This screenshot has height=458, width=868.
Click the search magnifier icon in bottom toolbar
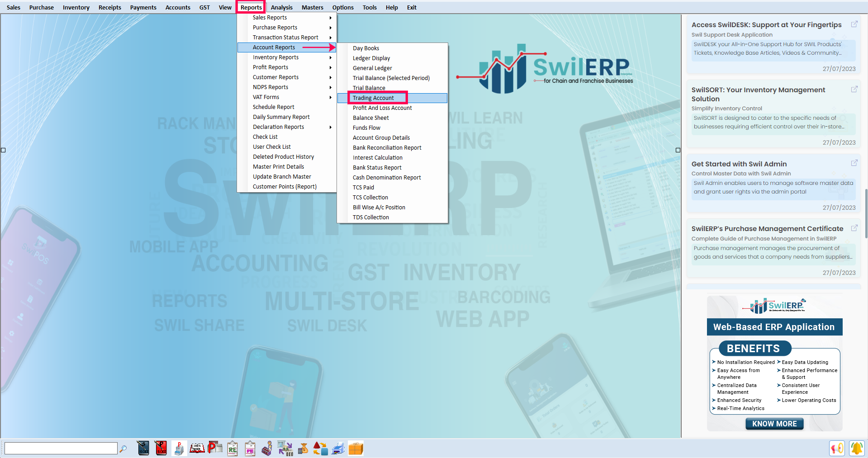point(123,449)
